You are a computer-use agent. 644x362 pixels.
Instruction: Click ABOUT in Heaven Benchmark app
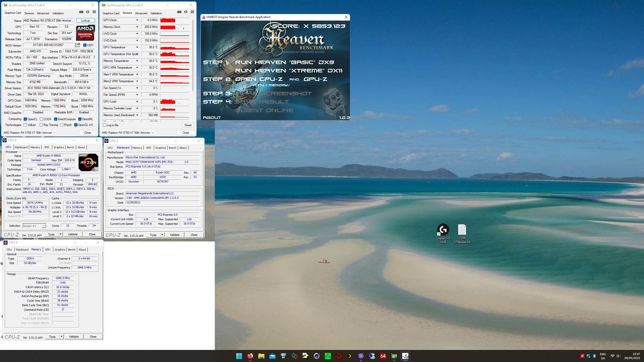[212, 118]
